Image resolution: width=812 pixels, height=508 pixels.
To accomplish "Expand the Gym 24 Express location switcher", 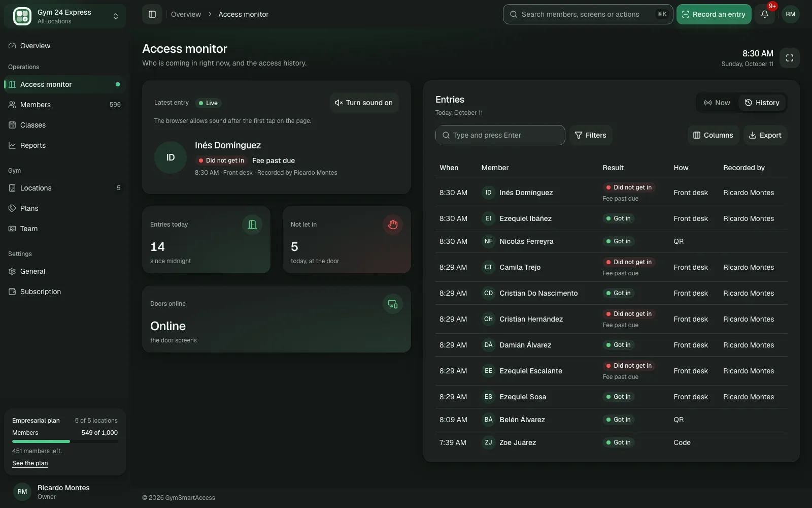I will tap(65, 16).
